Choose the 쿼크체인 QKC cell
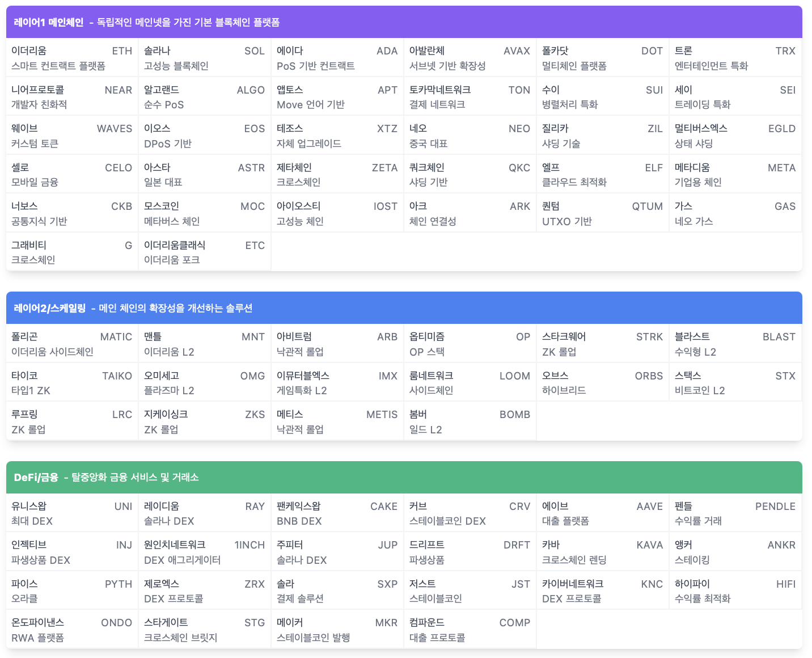The width and height of the screenshot is (812, 658). [470, 175]
